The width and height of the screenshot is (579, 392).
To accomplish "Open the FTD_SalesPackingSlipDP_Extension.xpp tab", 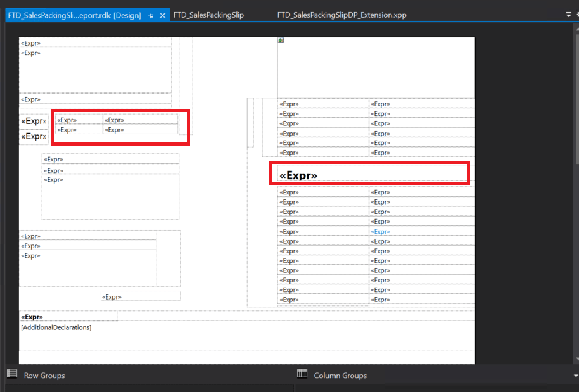I will [x=342, y=15].
